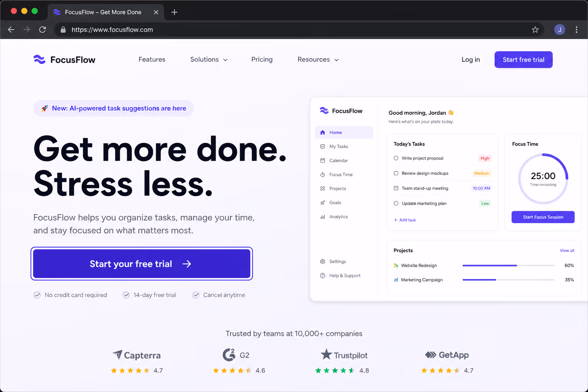Click the Low priority tag

tap(485, 203)
